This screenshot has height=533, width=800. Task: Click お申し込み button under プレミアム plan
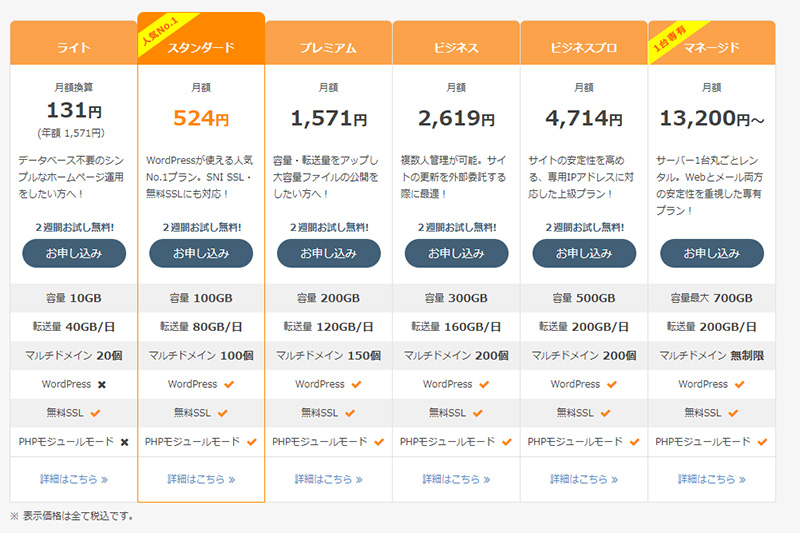tap(329, 253)
